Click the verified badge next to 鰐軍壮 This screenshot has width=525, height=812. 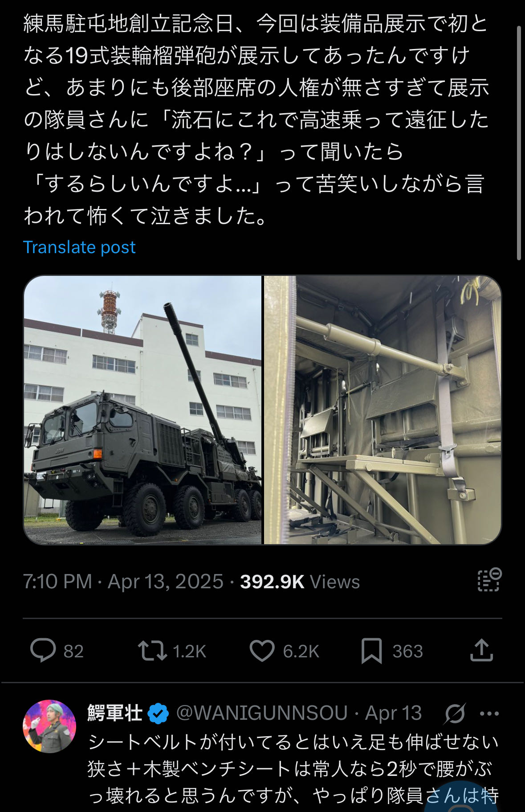158,714
